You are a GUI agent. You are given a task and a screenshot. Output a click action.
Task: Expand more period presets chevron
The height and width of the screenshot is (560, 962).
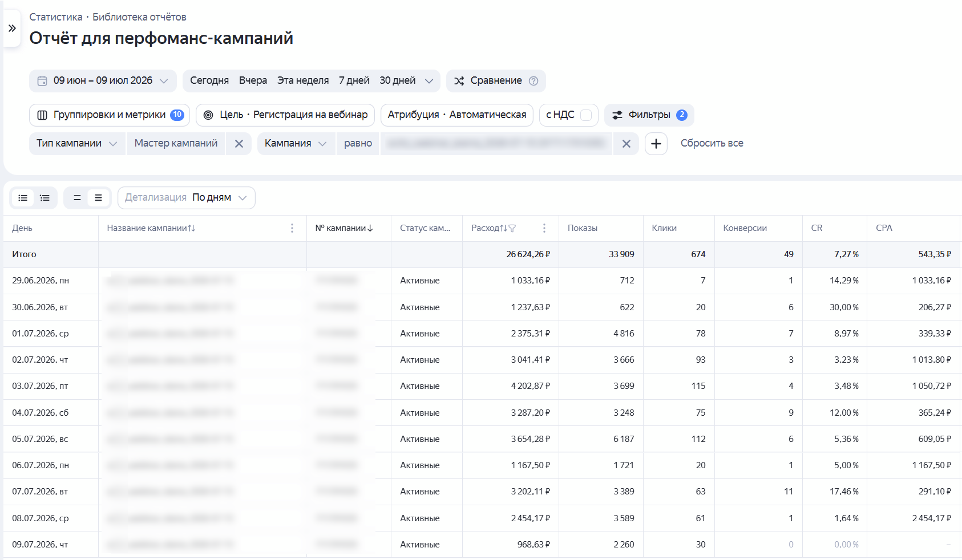point(429,81)
